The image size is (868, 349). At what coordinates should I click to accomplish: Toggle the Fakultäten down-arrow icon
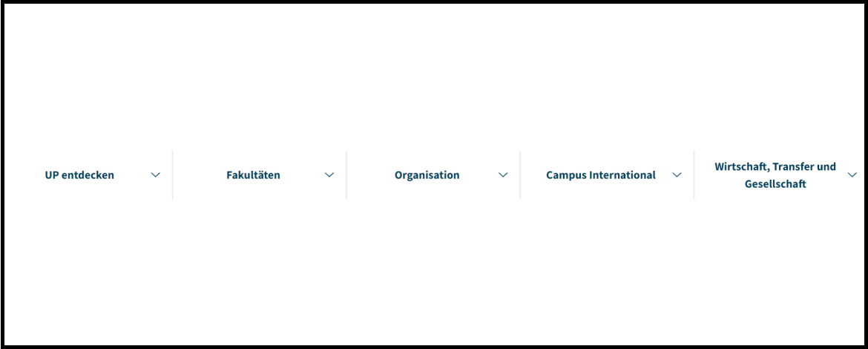coord(329,175)
